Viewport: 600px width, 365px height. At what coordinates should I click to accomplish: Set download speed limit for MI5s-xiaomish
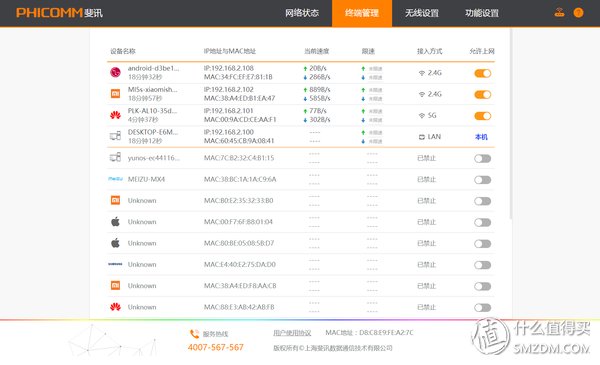[375, 99]
